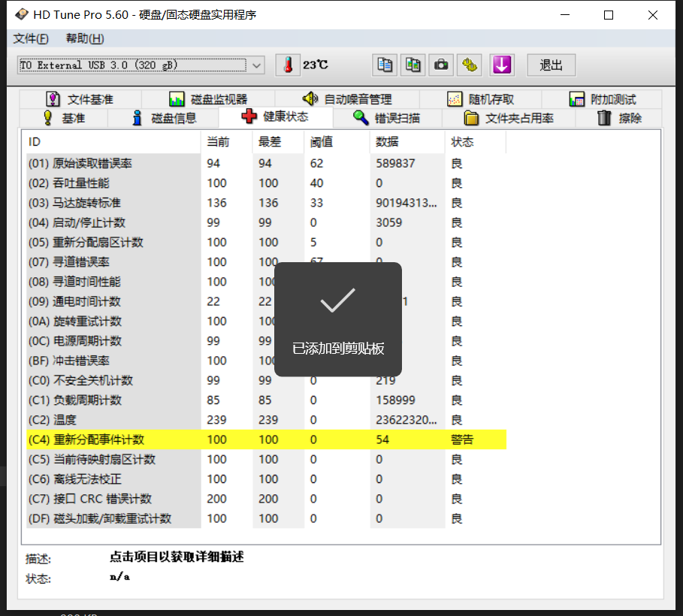This screenshot has height=616, width=683.
Task: Open the 文件夹占用率 tab
Action: tap(508, 118)
